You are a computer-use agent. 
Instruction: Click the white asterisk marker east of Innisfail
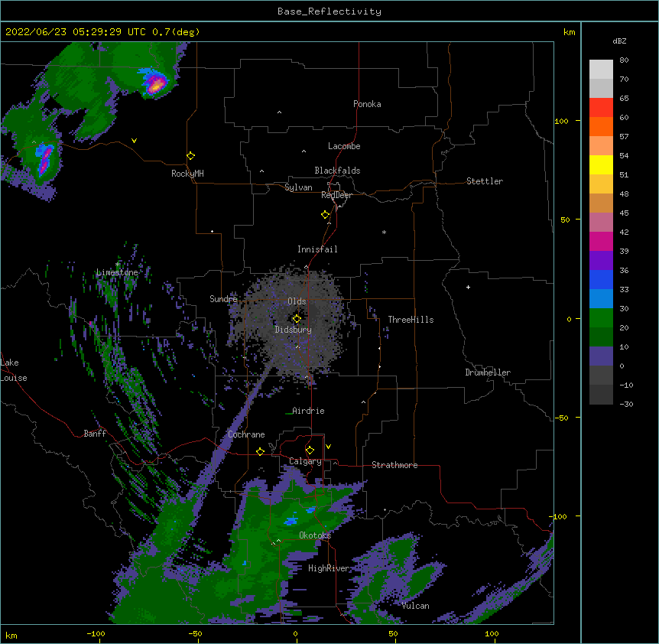click(384, 232)
